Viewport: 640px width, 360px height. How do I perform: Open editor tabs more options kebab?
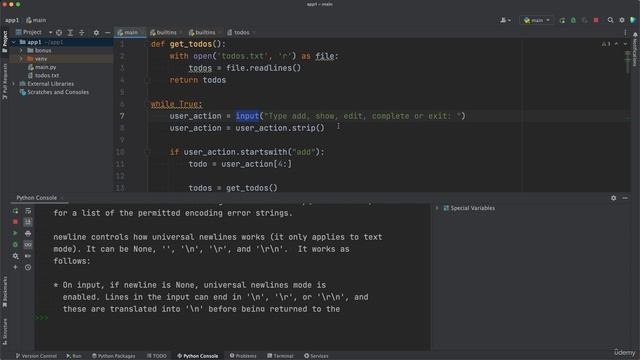tap(625, 32)
